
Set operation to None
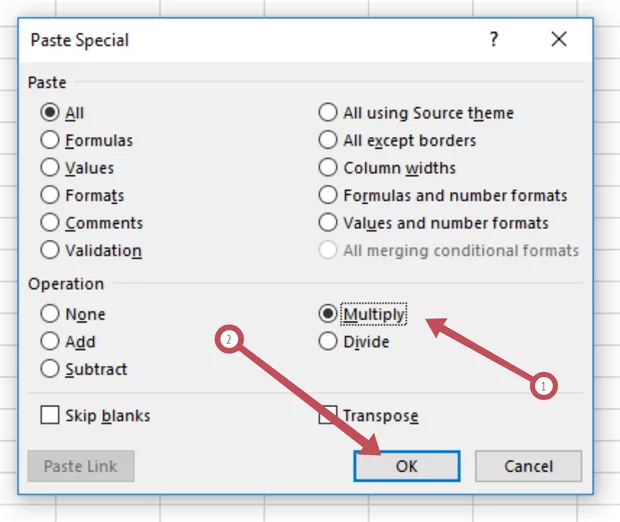(x=50, y=314)
